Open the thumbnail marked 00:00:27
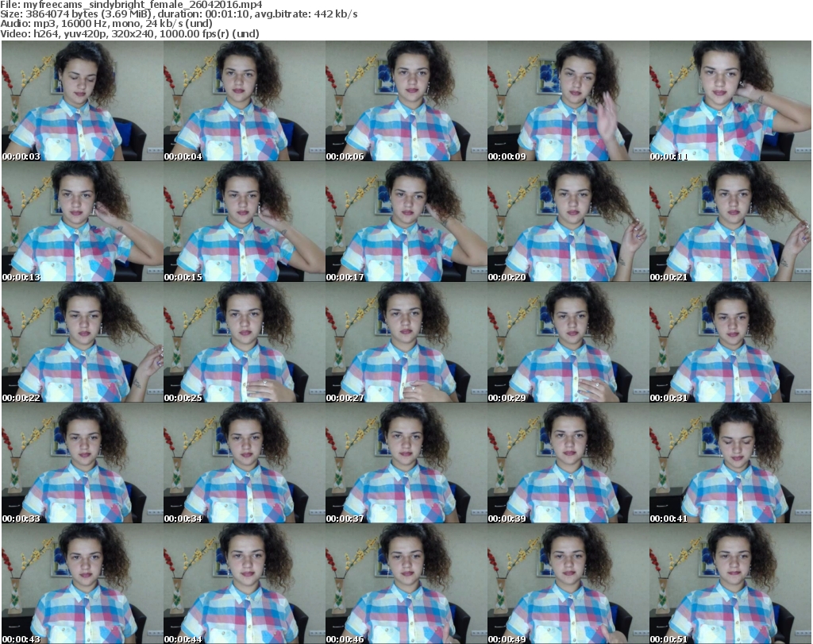 pos(406,343)
